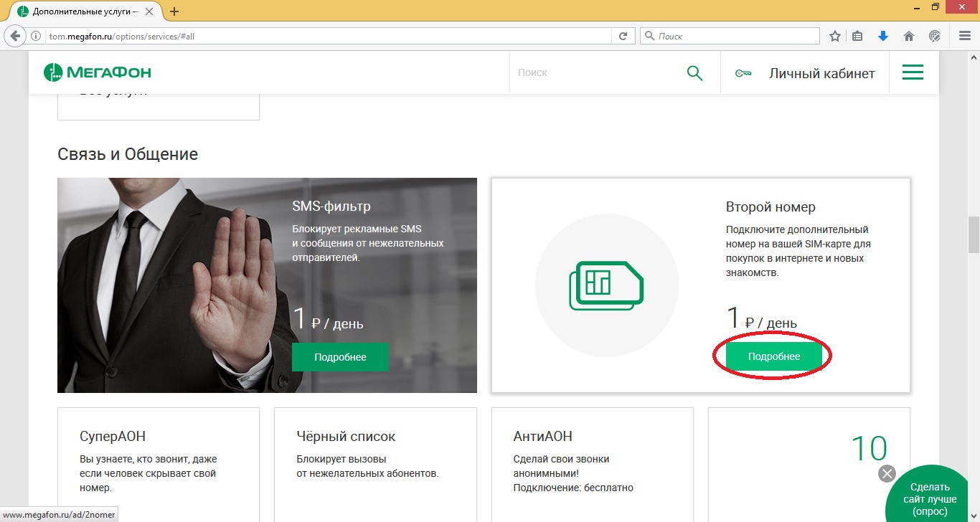Close the survey popup with X
The image size is (980, 522).
pos(887,473)
